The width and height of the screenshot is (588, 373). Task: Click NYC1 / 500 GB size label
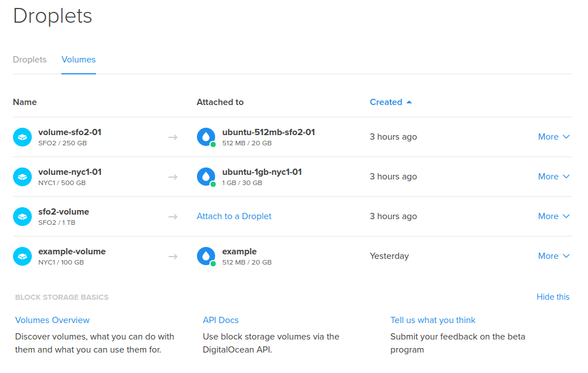click(x=62, y=183)
